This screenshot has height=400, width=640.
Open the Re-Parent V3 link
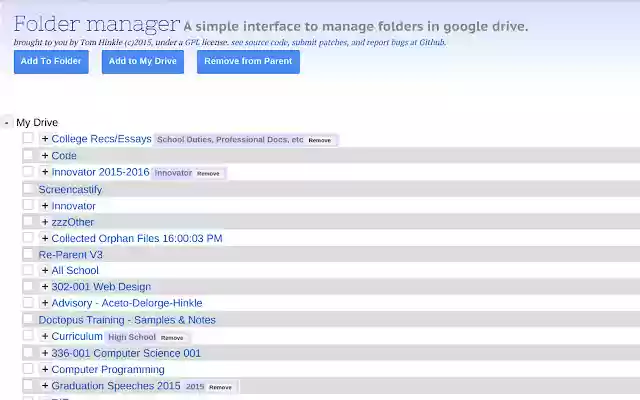(71, 255)
